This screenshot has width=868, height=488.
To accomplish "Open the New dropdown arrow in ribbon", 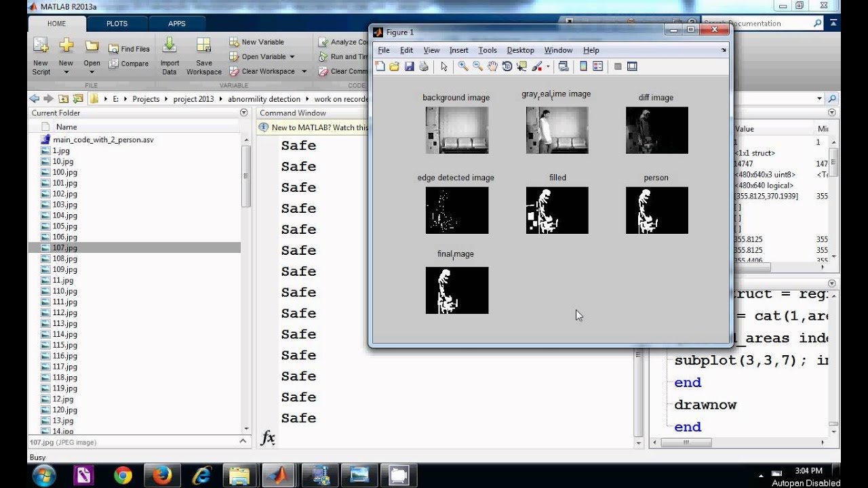I will 66,72.
